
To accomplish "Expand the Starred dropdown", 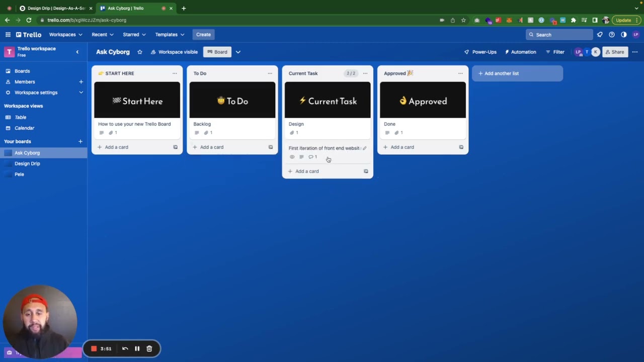I will 134,35.
